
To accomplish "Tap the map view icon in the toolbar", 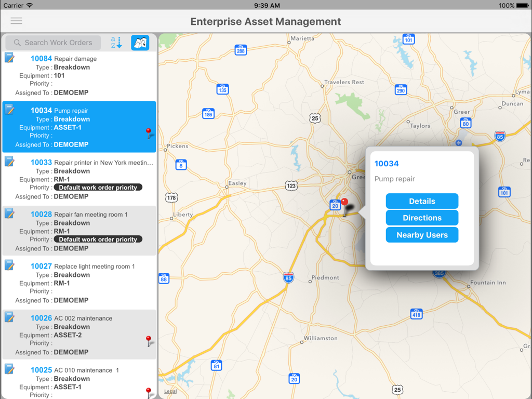I will [141, 43].
